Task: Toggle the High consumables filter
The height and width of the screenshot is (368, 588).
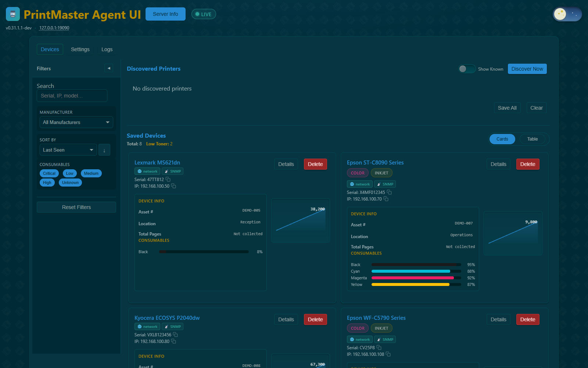Action: pyautogui.click(x=47, y=183)
